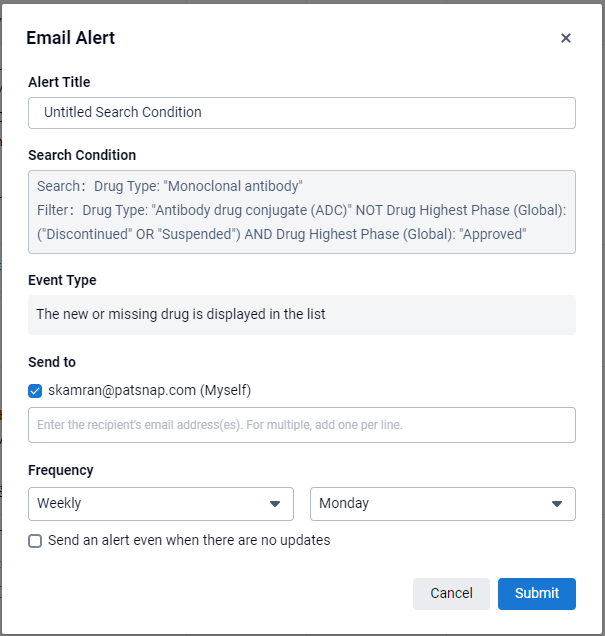Click the arrow icon in Weekly dropdown
605x636 pixels.
coord(275,504)
